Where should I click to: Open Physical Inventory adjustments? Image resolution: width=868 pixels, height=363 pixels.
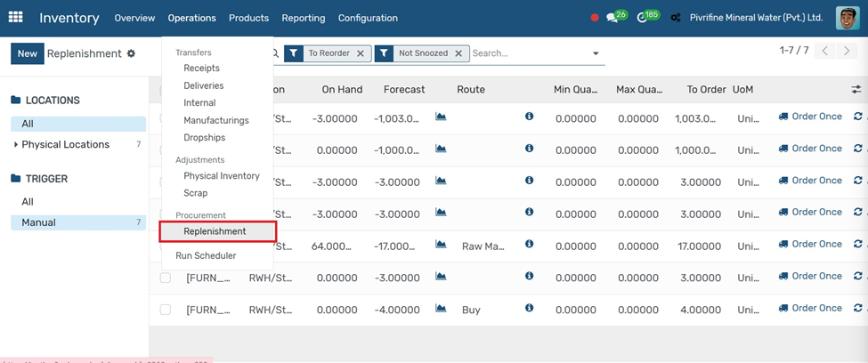[x=222, y=176]
